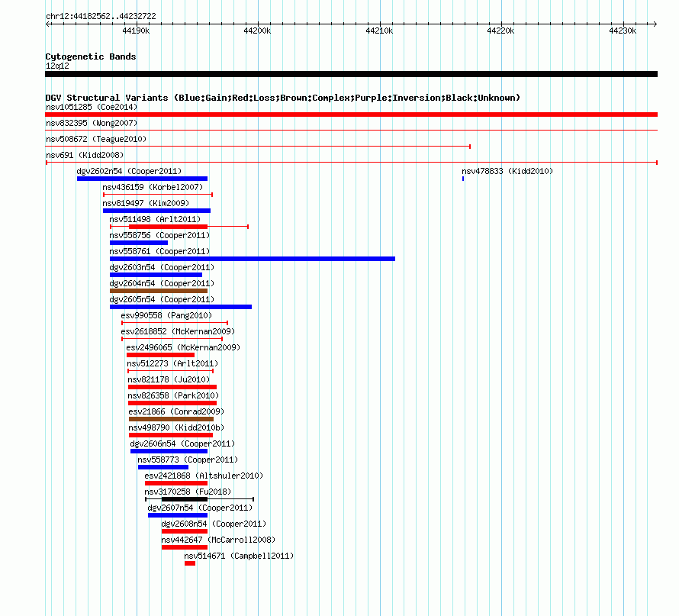Click the nsv512273 (Arlt2011) label
This screenshot has width=679, height=616.
pos(172,363)
